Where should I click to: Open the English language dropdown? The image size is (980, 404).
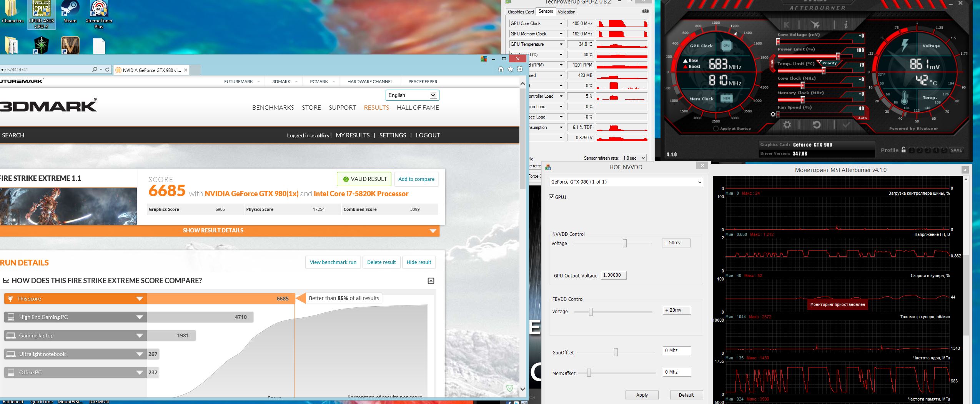pos(412,95)
